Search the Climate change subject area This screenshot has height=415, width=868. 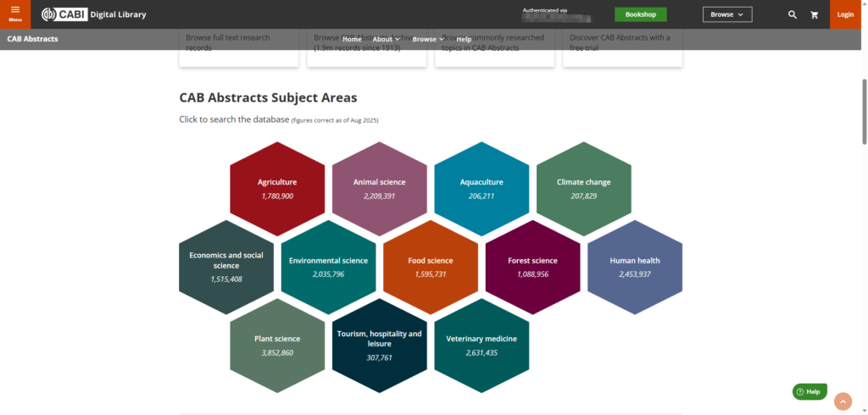tap(583, 188)
